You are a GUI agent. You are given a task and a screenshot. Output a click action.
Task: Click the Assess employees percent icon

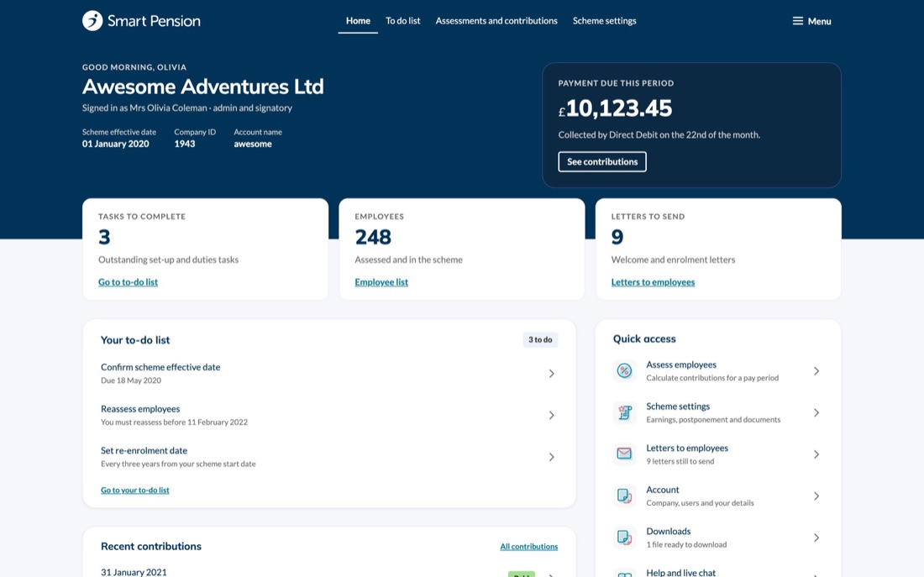[x=624, y=370]
